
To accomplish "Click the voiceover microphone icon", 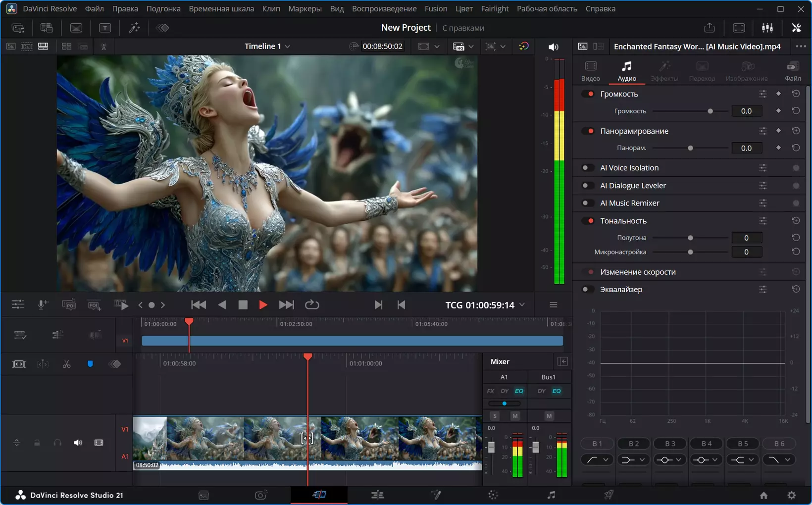I will 43,305.
